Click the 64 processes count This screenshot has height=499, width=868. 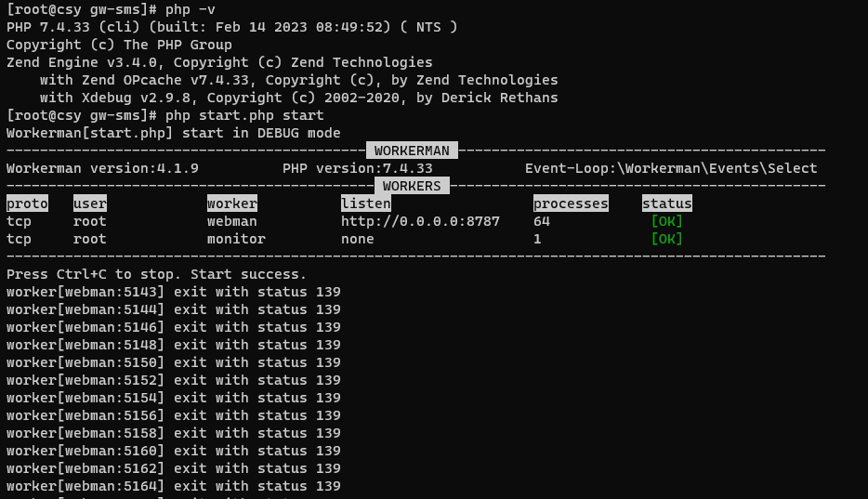click(x=542, y=221)
